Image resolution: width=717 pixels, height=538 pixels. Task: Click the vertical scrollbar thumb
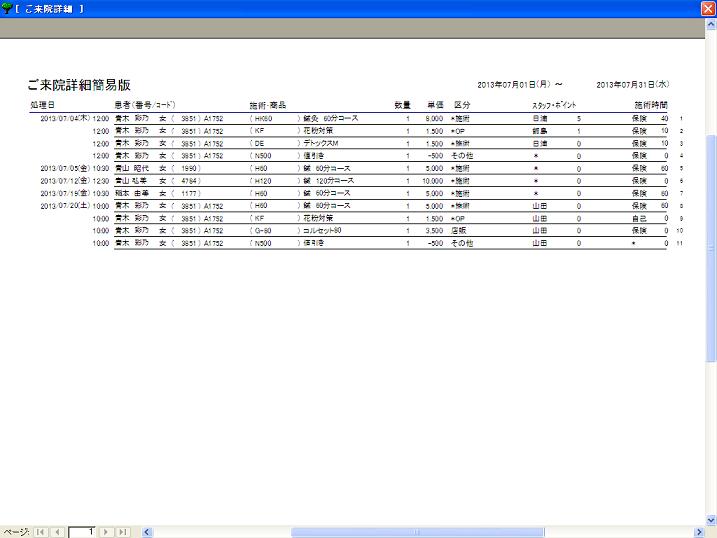coord(711,248)
